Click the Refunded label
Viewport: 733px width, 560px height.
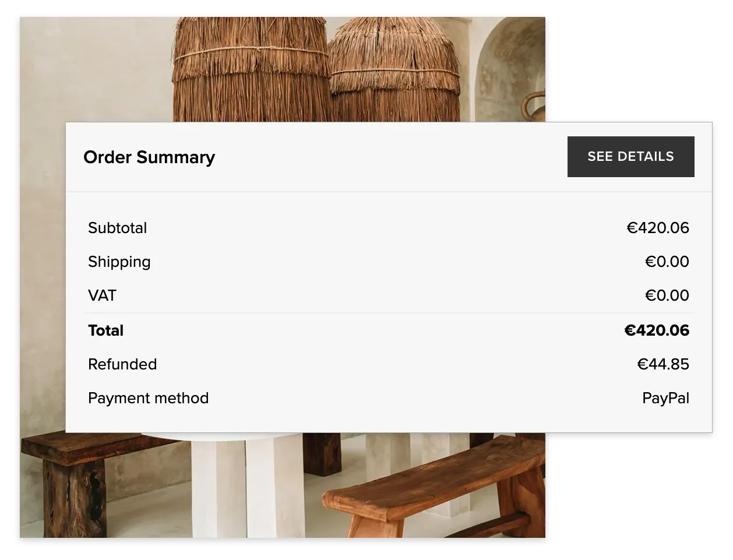click(122, 364)
